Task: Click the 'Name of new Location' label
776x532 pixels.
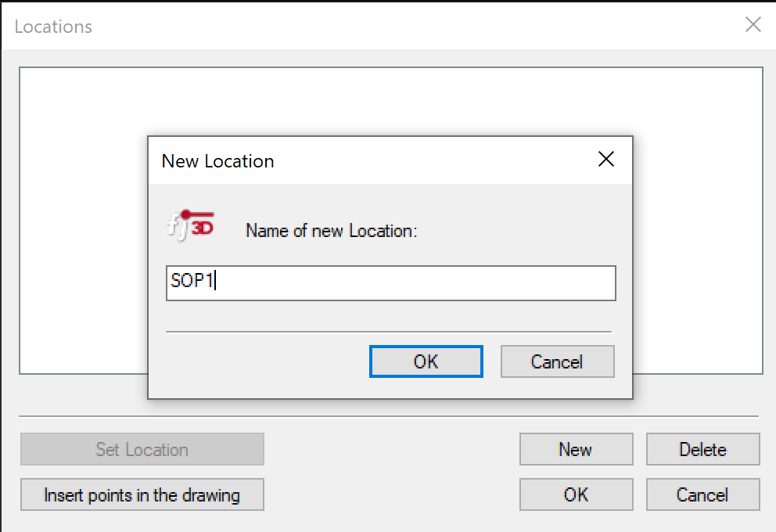Action: pyautogui.click(x=331, y=231)
